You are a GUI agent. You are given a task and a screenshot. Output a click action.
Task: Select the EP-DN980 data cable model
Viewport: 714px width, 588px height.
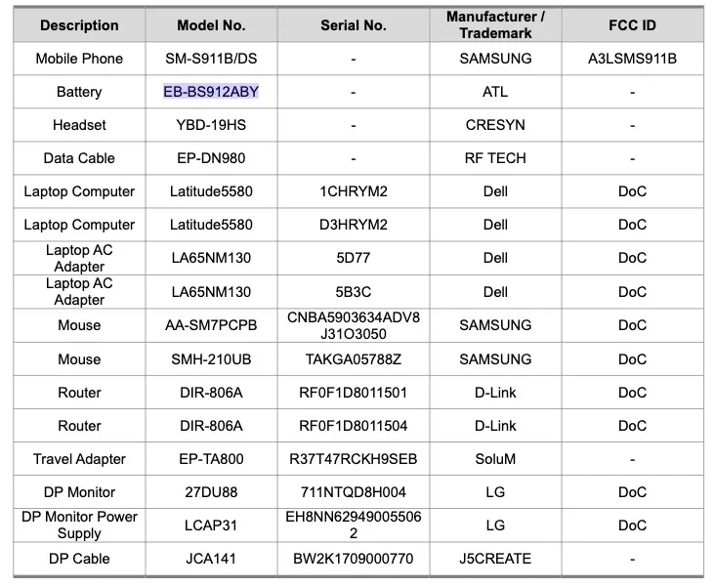click(x=211, y=158)
